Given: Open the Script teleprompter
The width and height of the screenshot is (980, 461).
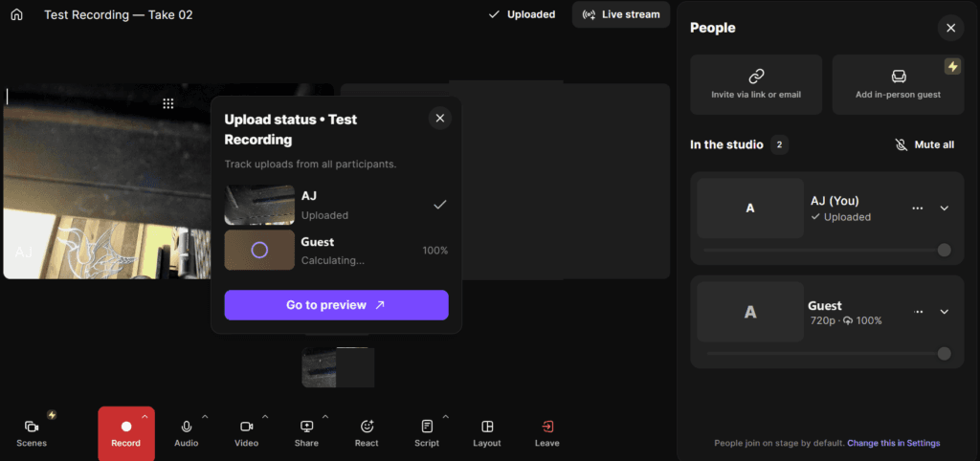Looking at the screenshot, I should coord(427,433).
